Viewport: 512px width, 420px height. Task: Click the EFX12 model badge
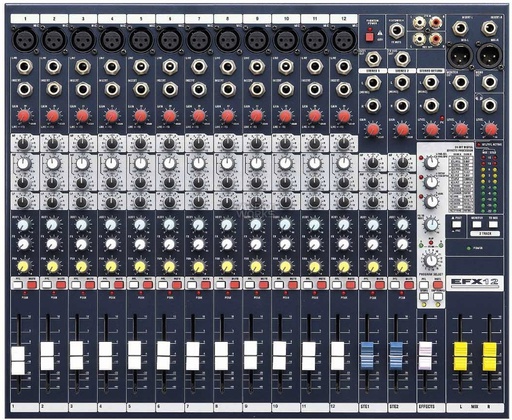point(475,282)
